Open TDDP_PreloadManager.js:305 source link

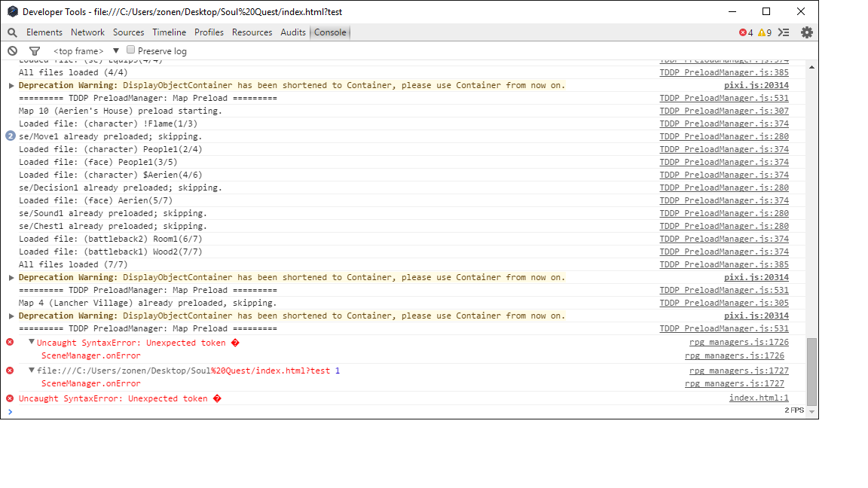(724, 303)
